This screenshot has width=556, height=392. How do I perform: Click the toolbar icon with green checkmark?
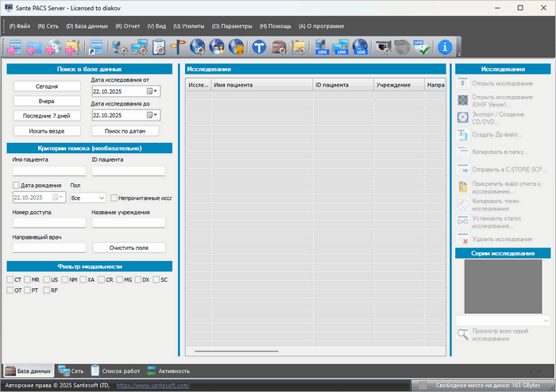(424, 48)
